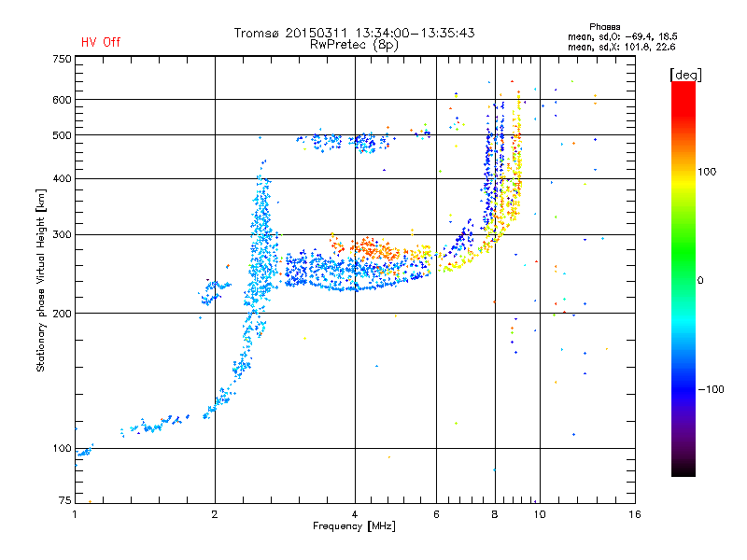Screen dimensions: 747x560
Task: Click the y-axis '75' tick label
Action: click(x=64, y=500)
